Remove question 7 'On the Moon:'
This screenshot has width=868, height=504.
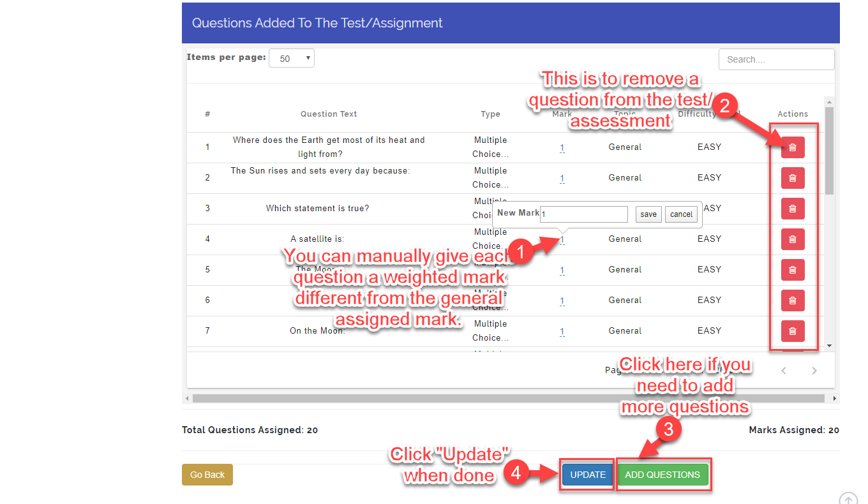point(793,331)
